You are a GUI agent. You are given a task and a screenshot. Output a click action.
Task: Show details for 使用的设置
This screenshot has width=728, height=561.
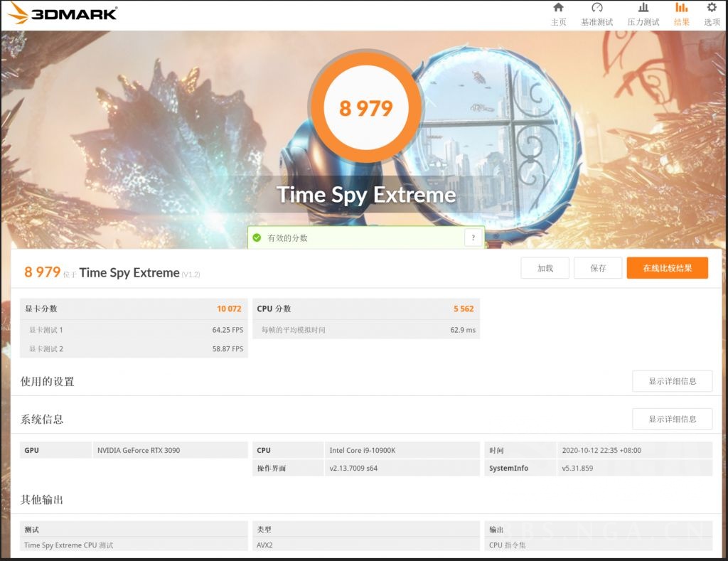[x=673, y=381]
